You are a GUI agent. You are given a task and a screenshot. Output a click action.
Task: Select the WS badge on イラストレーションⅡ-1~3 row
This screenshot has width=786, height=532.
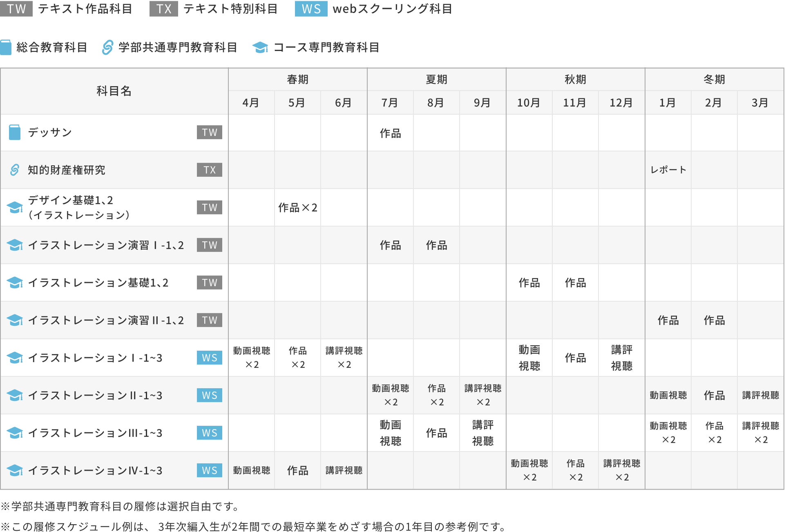[x=209, y=395]
